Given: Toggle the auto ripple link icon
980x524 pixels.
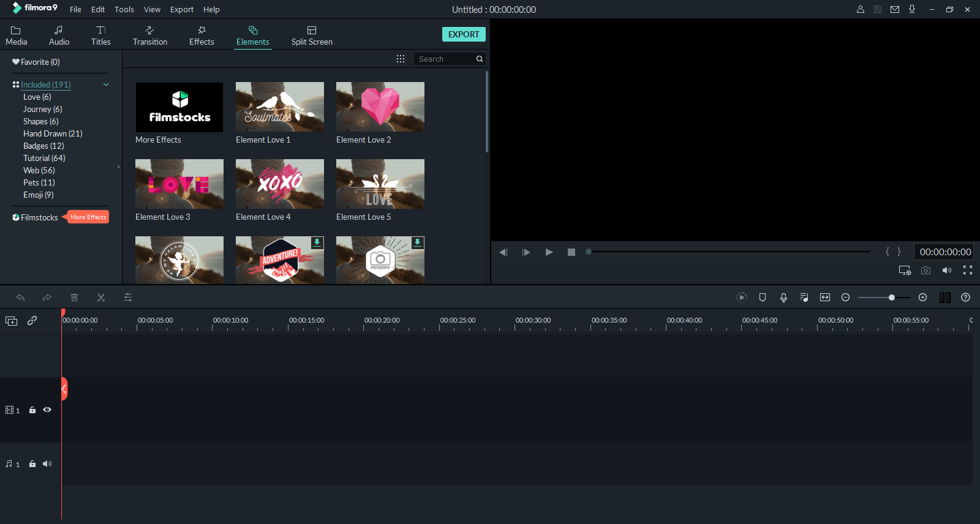Looking at the screenshot, I should [x=32, y=320].
